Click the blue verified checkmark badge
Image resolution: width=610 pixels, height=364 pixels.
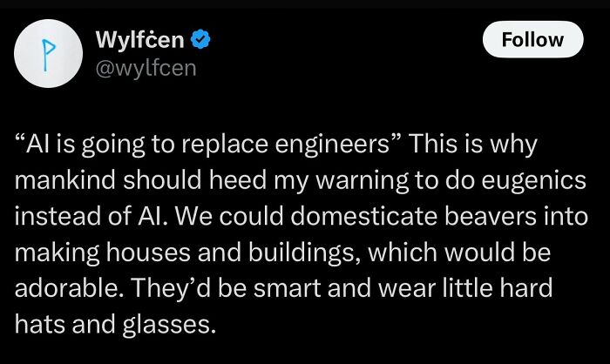pyautogui.click(x=200, y=40)
